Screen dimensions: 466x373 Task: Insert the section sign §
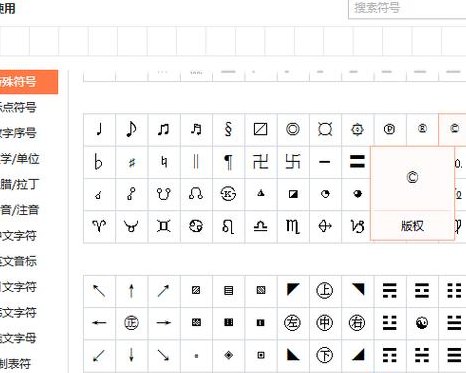[228, 130]
